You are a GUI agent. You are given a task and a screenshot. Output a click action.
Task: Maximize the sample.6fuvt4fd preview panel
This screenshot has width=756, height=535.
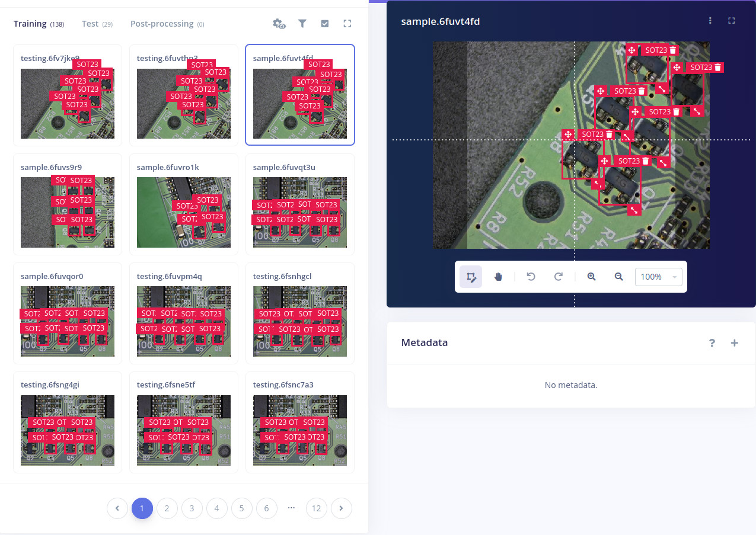tap(732, 21)
